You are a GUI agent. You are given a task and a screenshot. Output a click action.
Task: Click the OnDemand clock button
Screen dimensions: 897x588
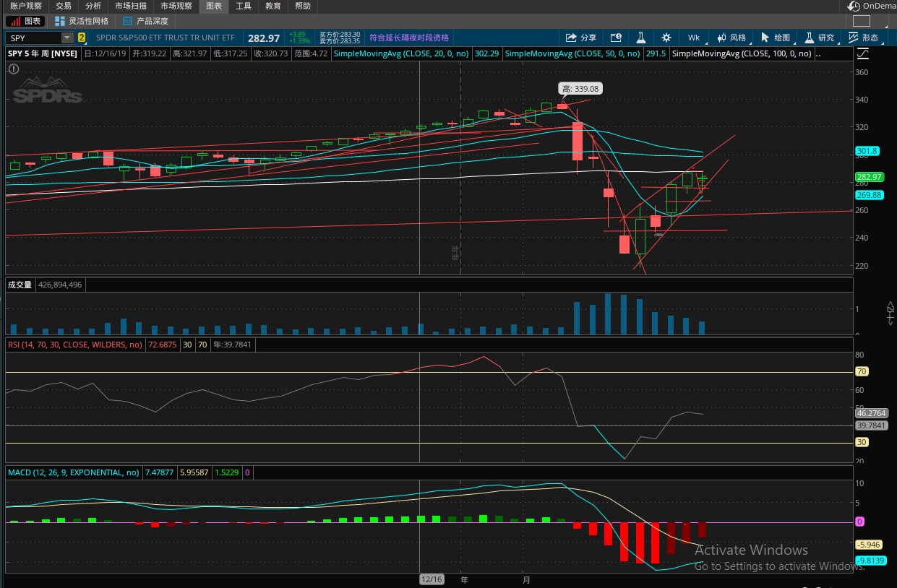(872, 6)
